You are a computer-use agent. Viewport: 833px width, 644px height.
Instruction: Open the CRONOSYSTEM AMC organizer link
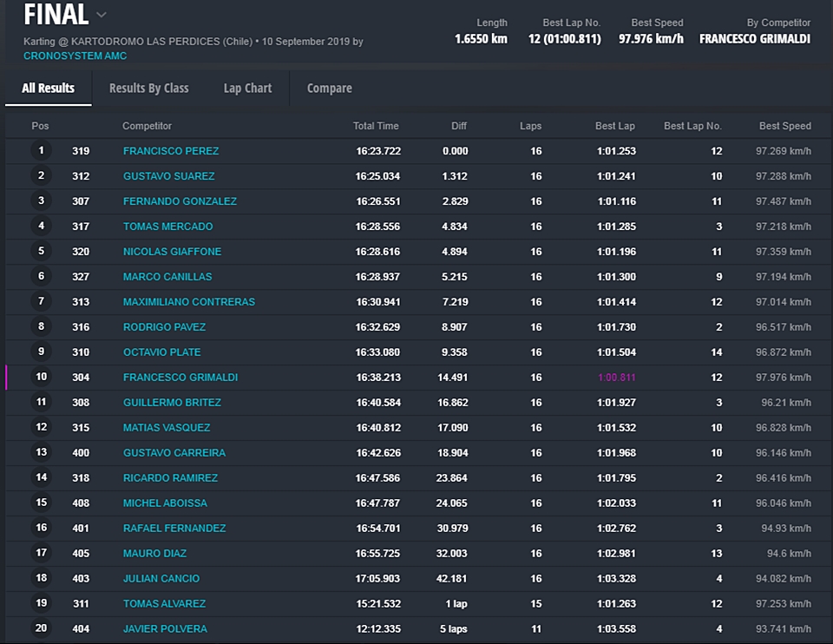(75, 56)
